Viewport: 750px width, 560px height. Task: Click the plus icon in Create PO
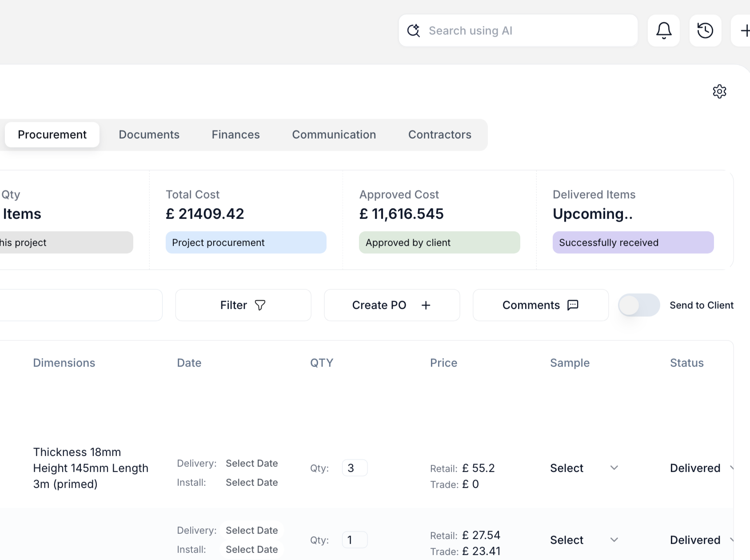click(x=426, y=305)
